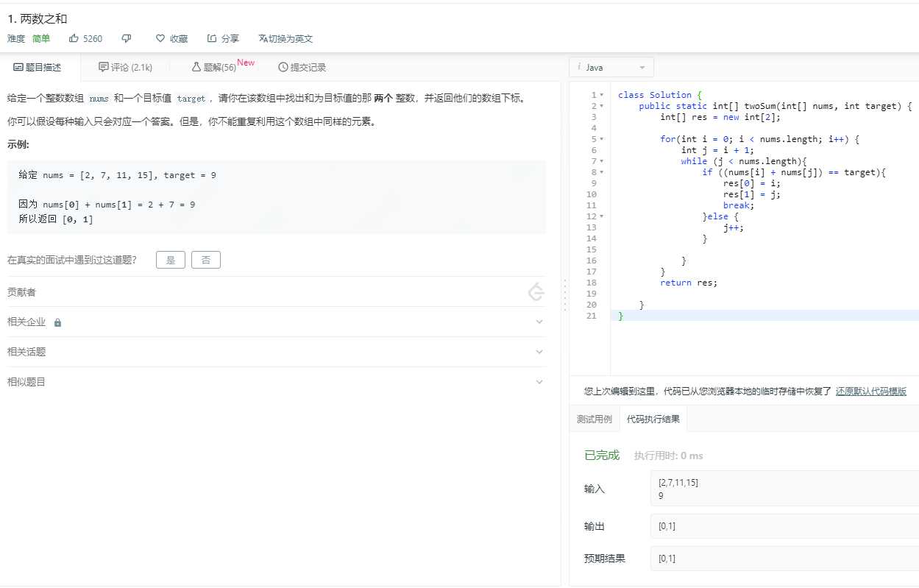The image size is (919, 588).
Task: Collapse code fold arrow on line 2
Action: 602,106
